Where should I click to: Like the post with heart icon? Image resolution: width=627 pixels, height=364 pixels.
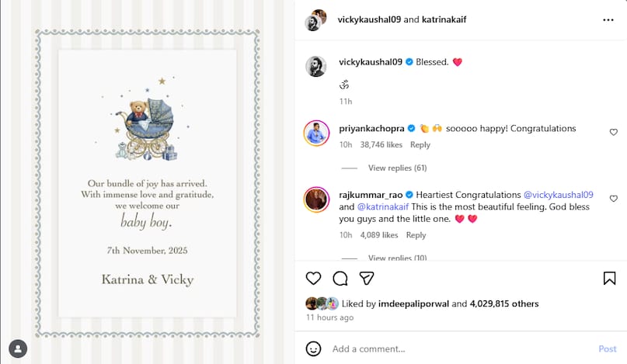pos(313,278)
